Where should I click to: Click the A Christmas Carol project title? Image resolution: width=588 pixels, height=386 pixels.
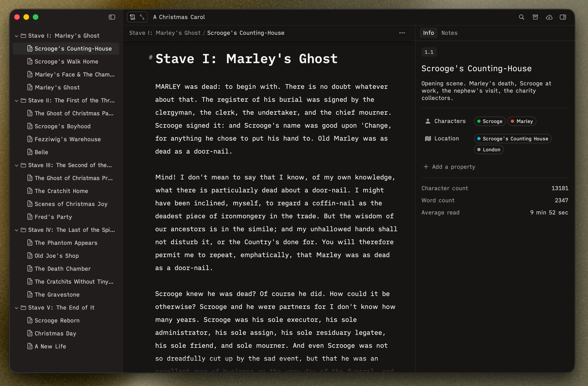click(179, 17)
